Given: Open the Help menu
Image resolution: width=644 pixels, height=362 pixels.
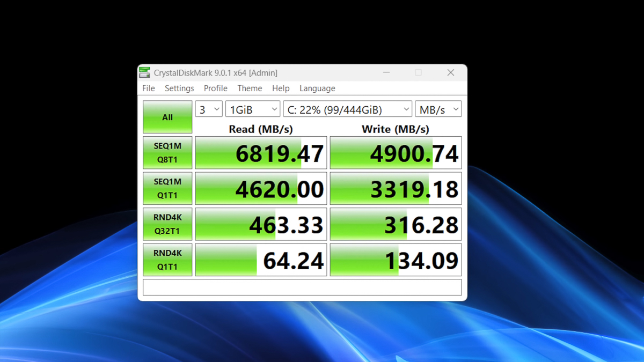Looking at the screenshot, I should [281, 88].
